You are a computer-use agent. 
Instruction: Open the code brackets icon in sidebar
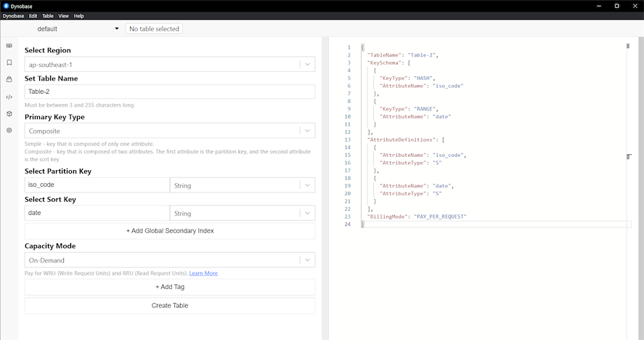click(x=9, y=97)
